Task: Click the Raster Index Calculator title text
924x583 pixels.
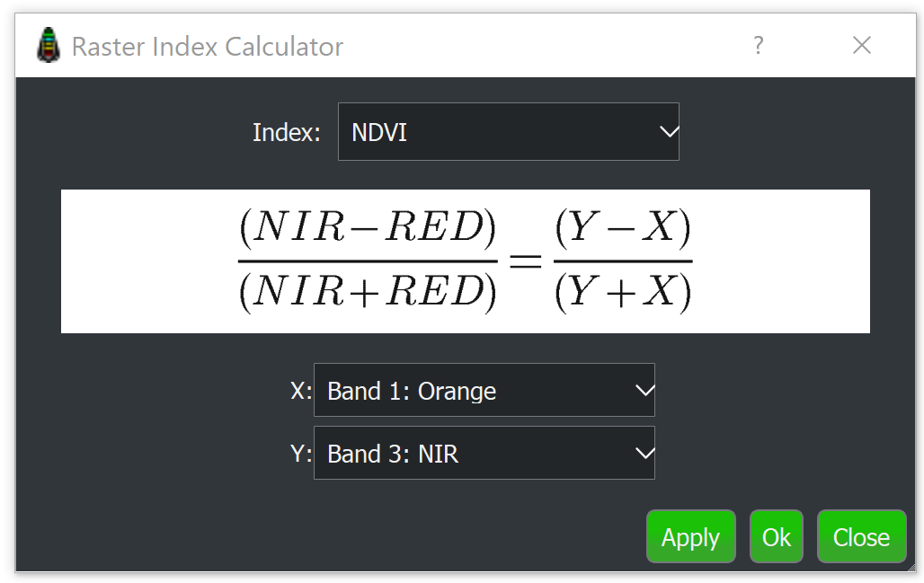Action: (x=207, y=47)
